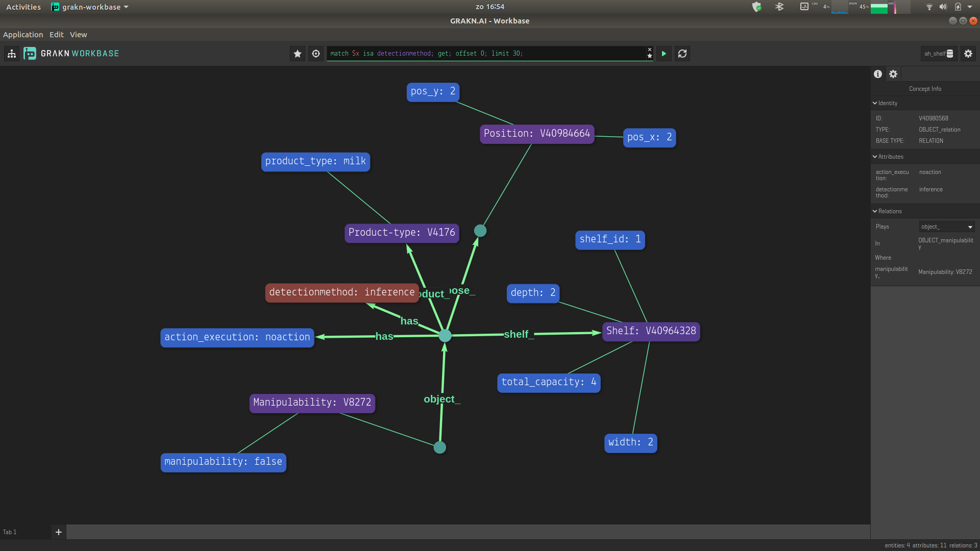Click the clear query X icon

[x=650, y=49]
